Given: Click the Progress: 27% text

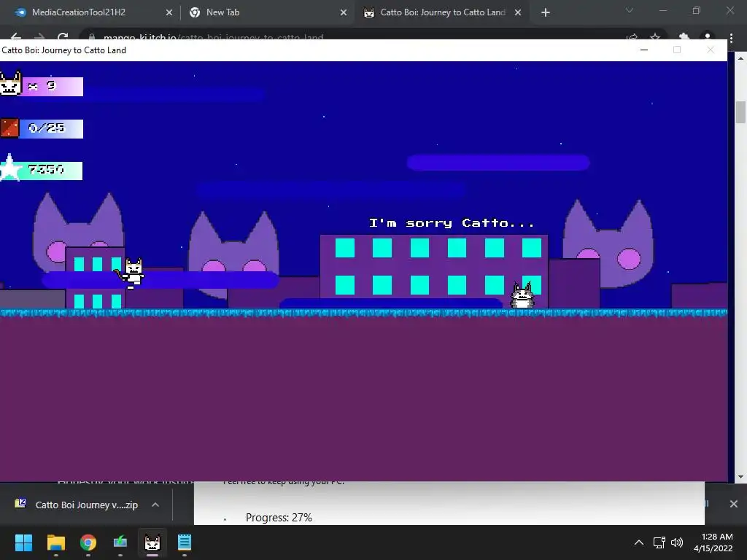Looking at the screenshot, I should [279, 518].
